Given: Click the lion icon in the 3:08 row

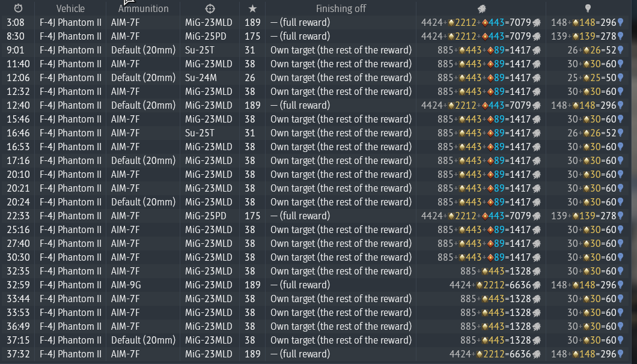Looking at the screenshot, I should tap(537, 22).
